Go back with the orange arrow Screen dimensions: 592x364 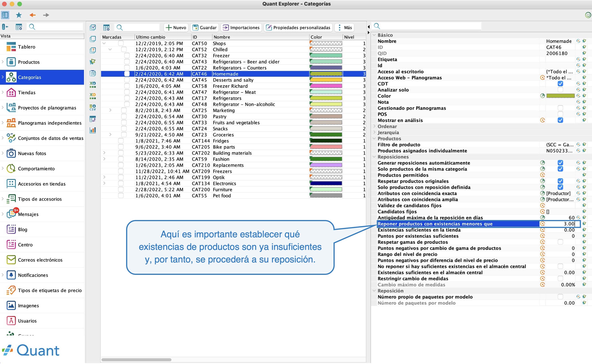click(33, 15)
